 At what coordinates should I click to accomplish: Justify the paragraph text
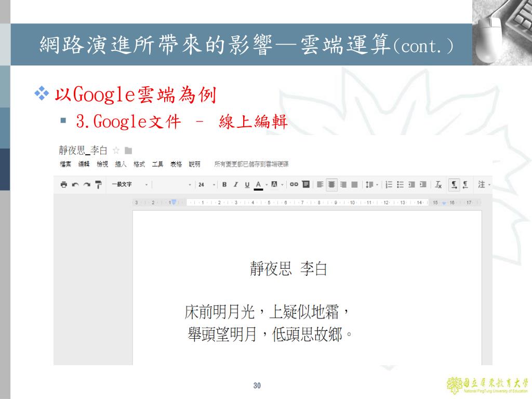pyautogui.click(x=354, y=184)
